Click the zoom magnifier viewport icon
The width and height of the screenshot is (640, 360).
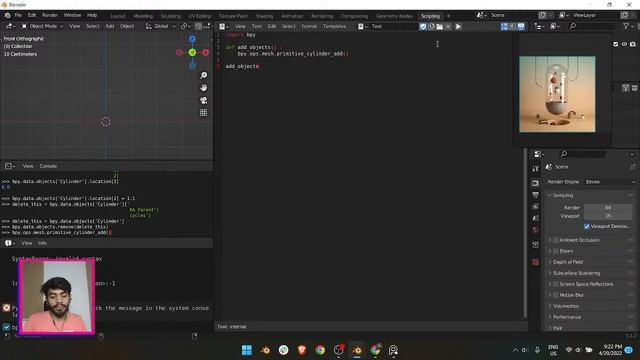[x=203, y=76]
